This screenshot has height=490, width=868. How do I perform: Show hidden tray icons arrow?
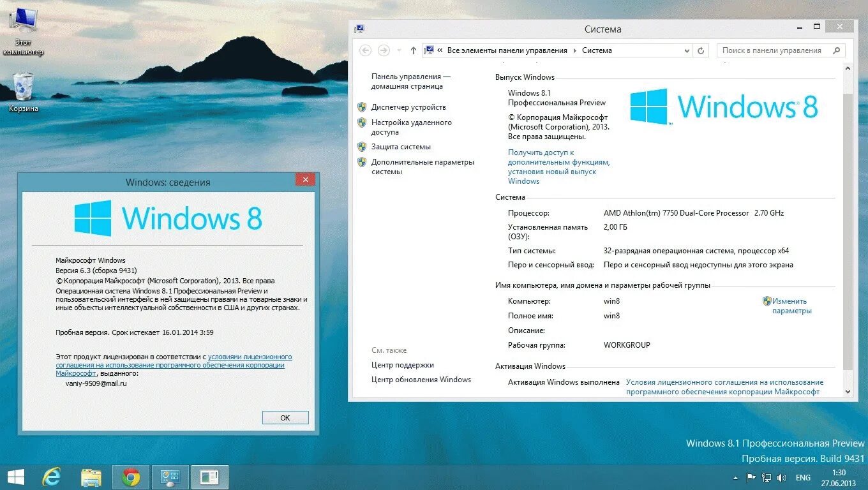735,477
